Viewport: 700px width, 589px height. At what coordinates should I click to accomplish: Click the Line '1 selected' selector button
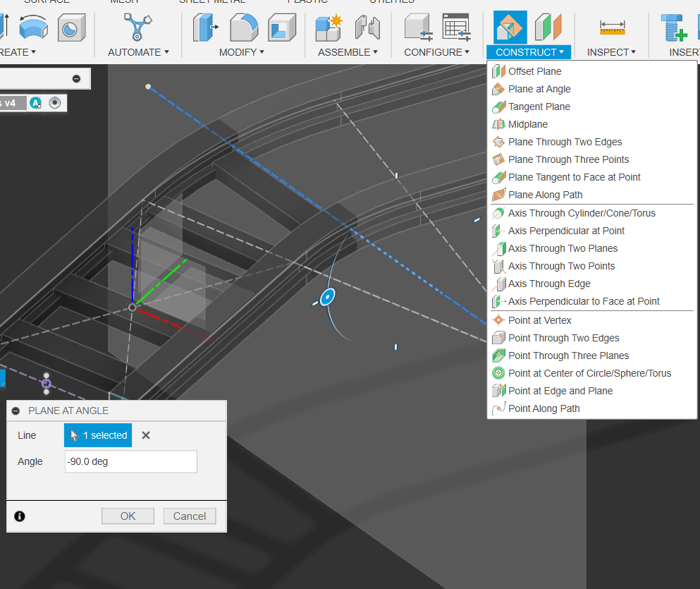coord(98,435)
